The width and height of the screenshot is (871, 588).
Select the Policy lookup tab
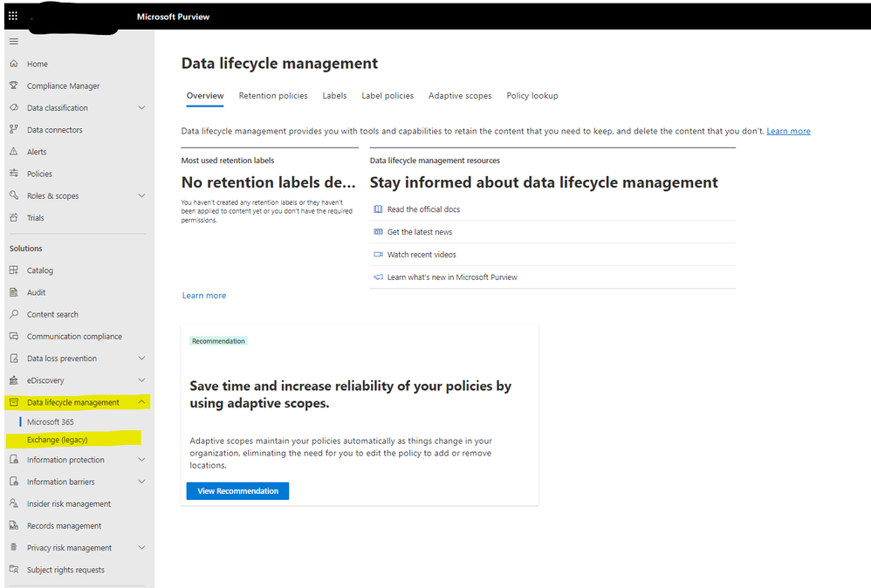(532, 96)
